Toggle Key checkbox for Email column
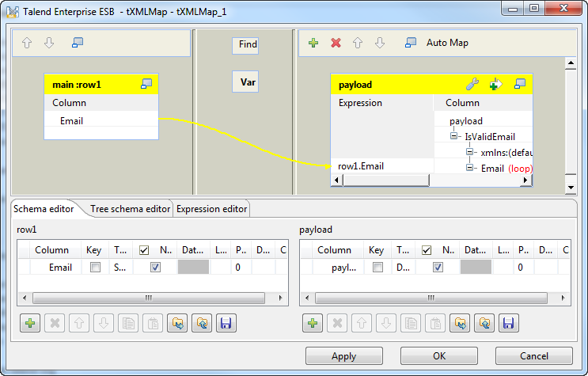 [95, 268]
